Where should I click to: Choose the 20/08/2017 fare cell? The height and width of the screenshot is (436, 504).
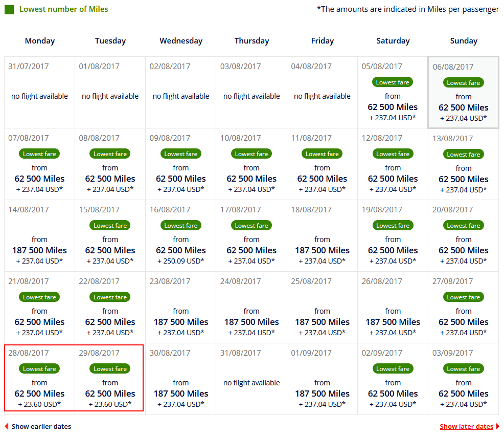coord(463,235)
